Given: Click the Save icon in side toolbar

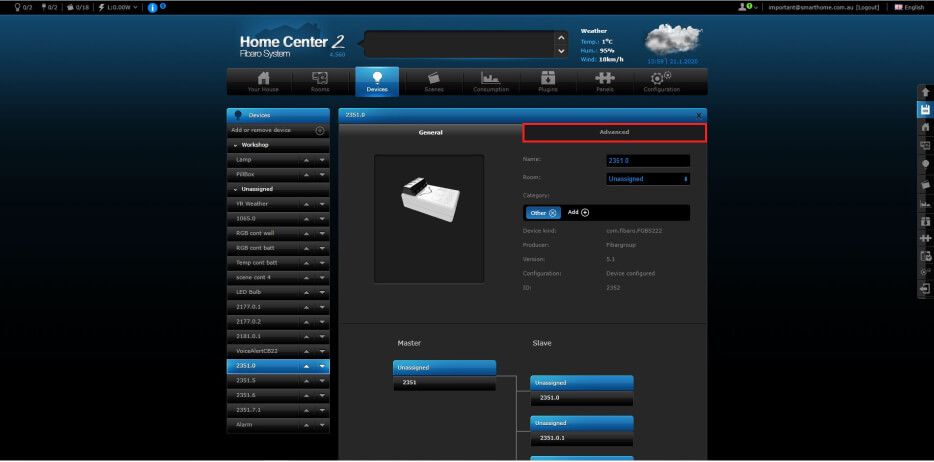Looking at the screenshot, I should [925, 110].
